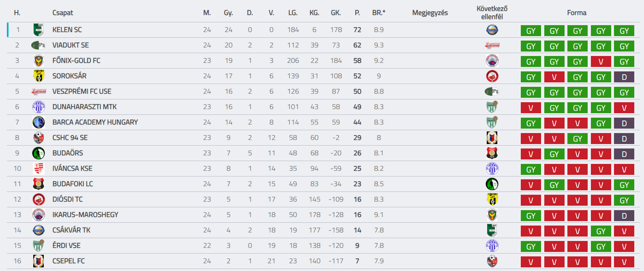The width and height of the screenshot is (644, 271).
Task: Click the GY form badge in CSHC 94 SE's row
Action: pos(578,139)
